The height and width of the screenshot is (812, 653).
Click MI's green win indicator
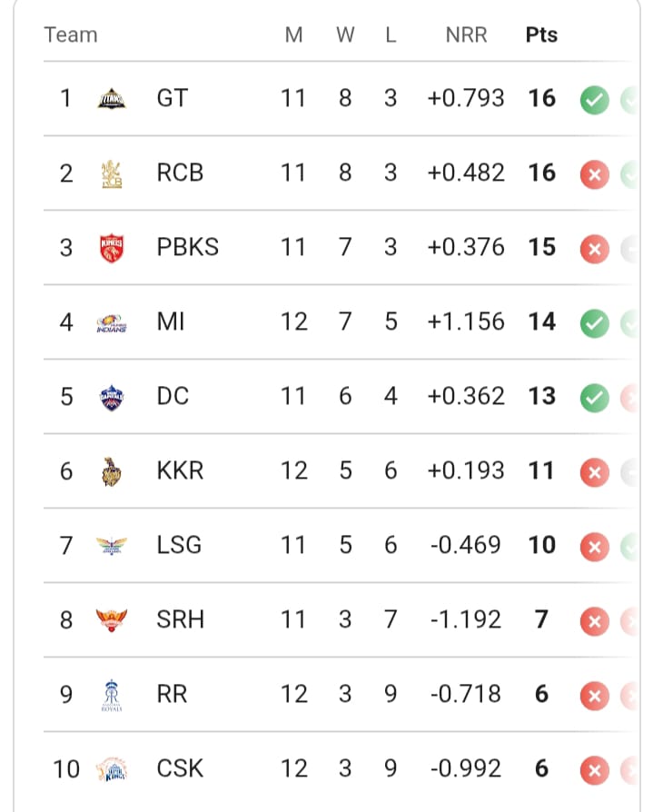[x=593, y=322]
